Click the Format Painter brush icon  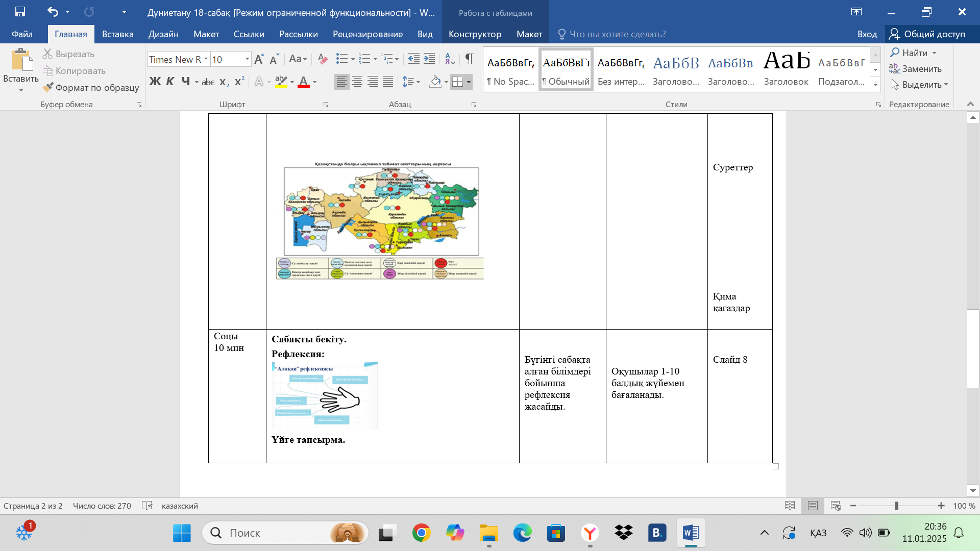(48, 88)
